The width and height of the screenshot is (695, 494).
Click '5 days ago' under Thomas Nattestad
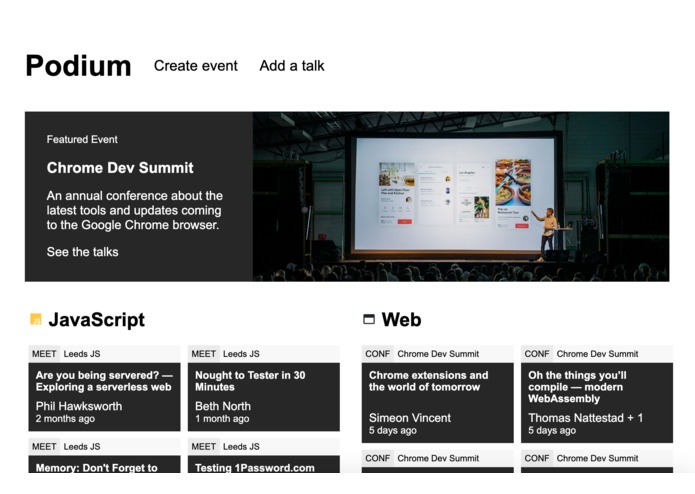(552, 430)
